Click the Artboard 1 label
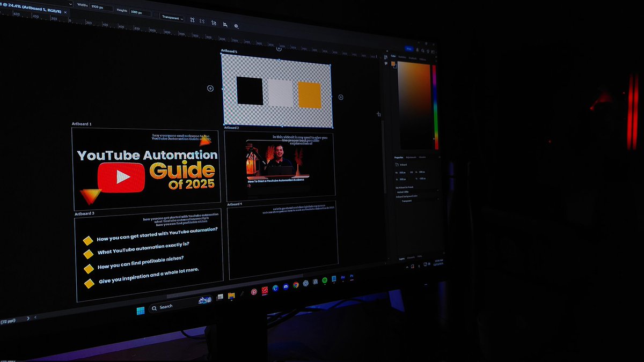This screenshot has width=644, height=362. pyautogui.click(x=82, y=124)
